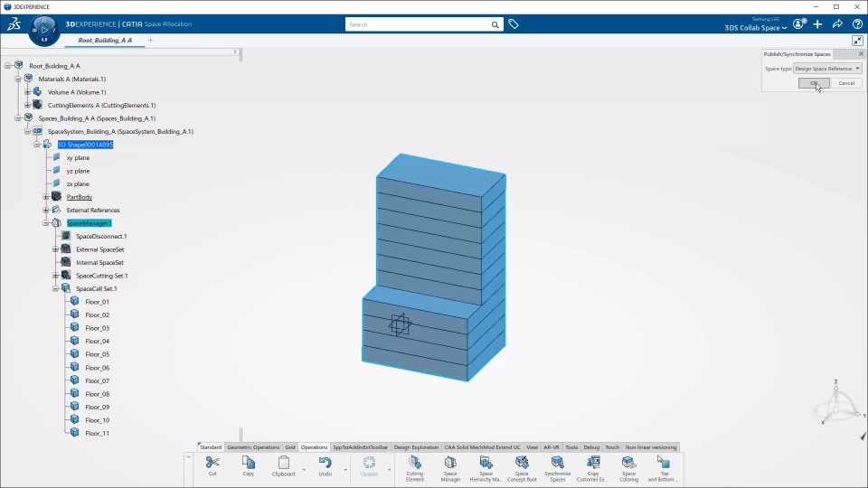The width and height of the screenshot is (868, 488).
Task: Collapse the SpaceCell Set.1 node
Action: tap(55, 289)
